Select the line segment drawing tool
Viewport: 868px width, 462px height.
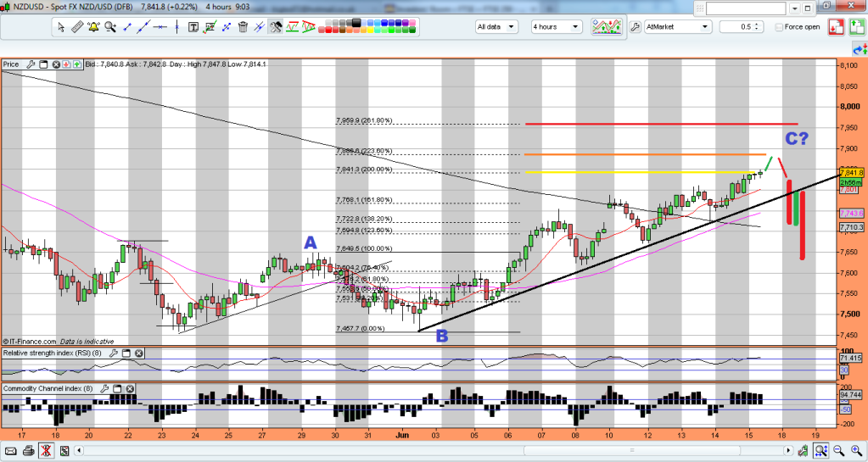tap(127, 26)
